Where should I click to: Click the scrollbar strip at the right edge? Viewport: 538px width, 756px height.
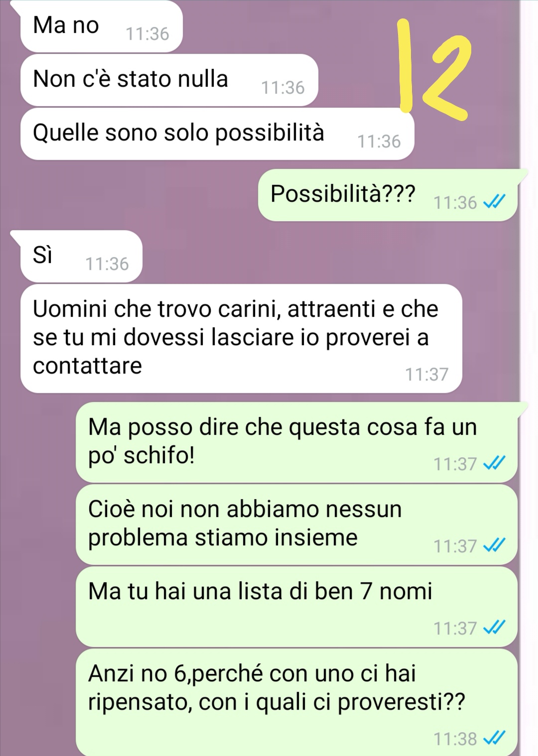click(x=529, y=378)
